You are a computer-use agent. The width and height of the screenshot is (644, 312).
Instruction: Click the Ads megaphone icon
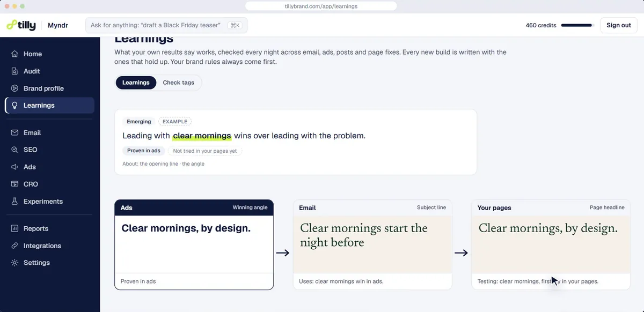14,167
